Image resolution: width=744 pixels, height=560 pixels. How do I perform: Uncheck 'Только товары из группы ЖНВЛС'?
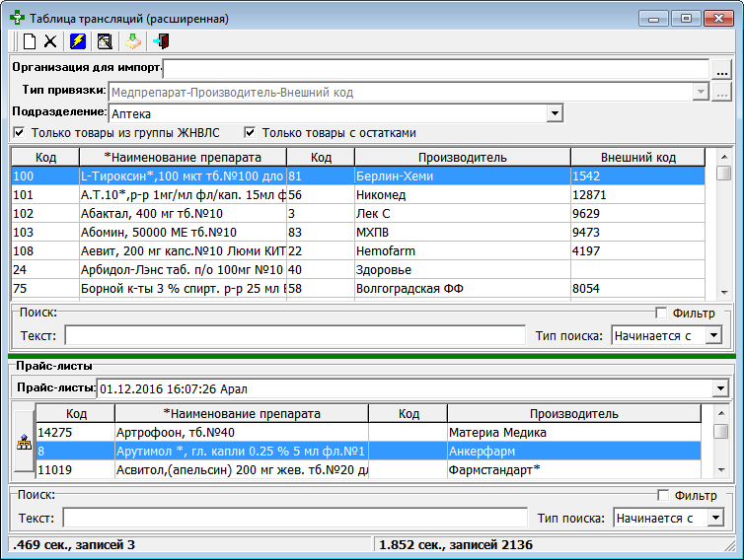(x=19, y=133)
